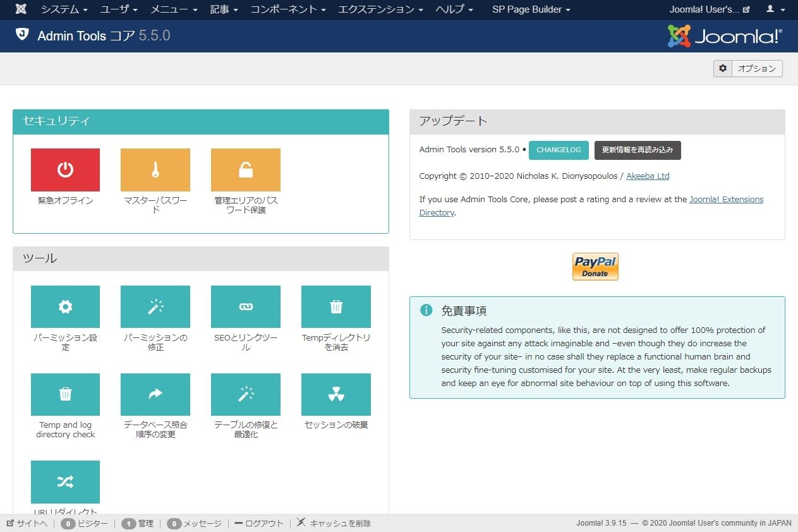The width and height of the screenshot is (798, 532).
Task: Open admin area password protection padlock icon
Action: [x=245, y=170]
